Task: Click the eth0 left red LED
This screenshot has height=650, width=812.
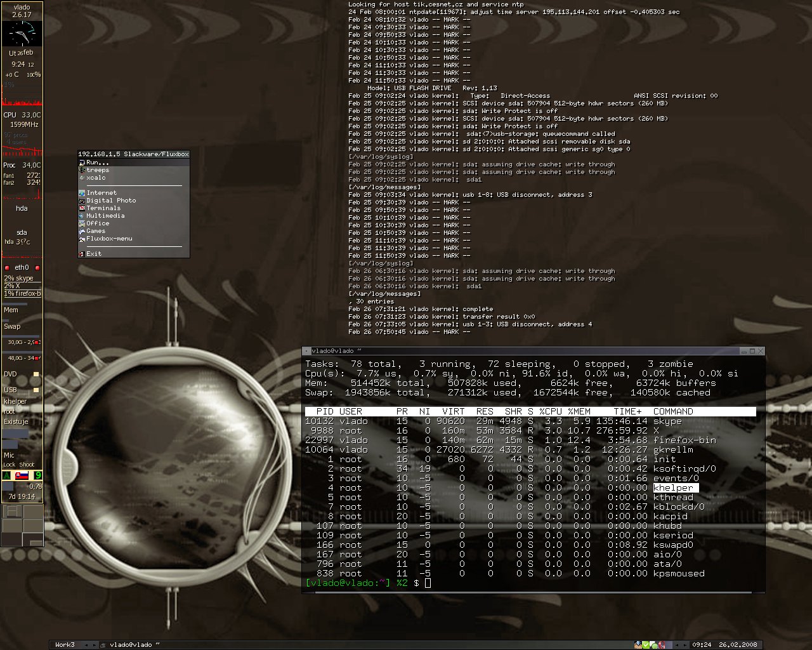Action: 7,268
